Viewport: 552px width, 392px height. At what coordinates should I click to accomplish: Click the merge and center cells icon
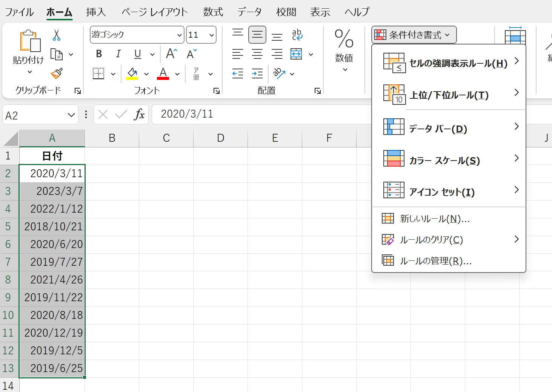coord(296,54)
